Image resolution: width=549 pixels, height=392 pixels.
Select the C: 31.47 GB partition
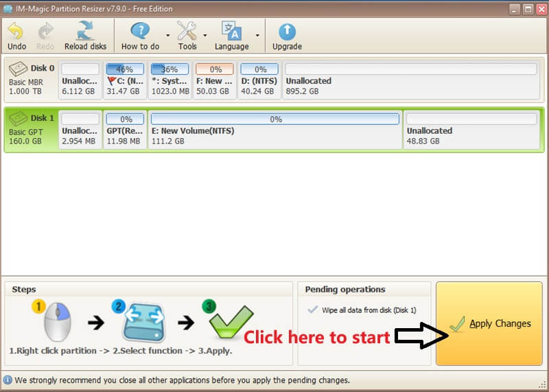coord(125,80)
